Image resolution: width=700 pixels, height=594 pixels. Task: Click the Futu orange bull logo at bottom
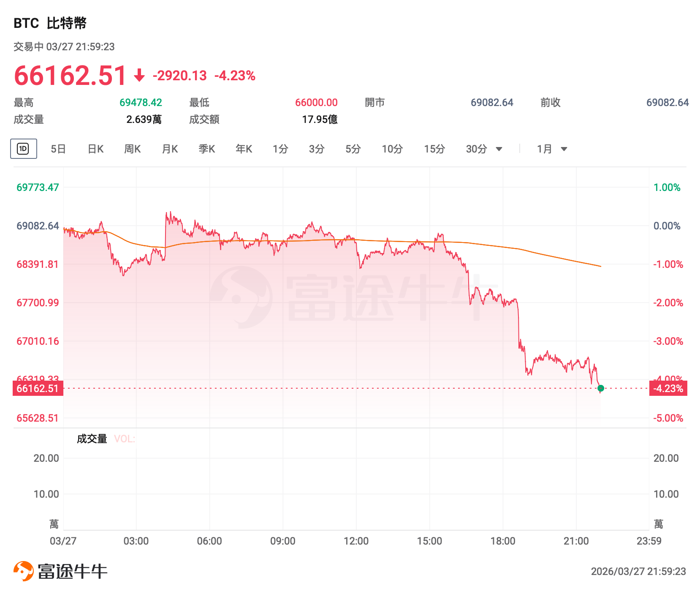[x=24, y=571]
